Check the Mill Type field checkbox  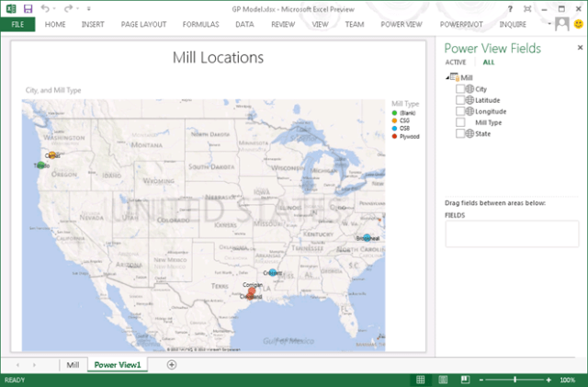[460, 122]
